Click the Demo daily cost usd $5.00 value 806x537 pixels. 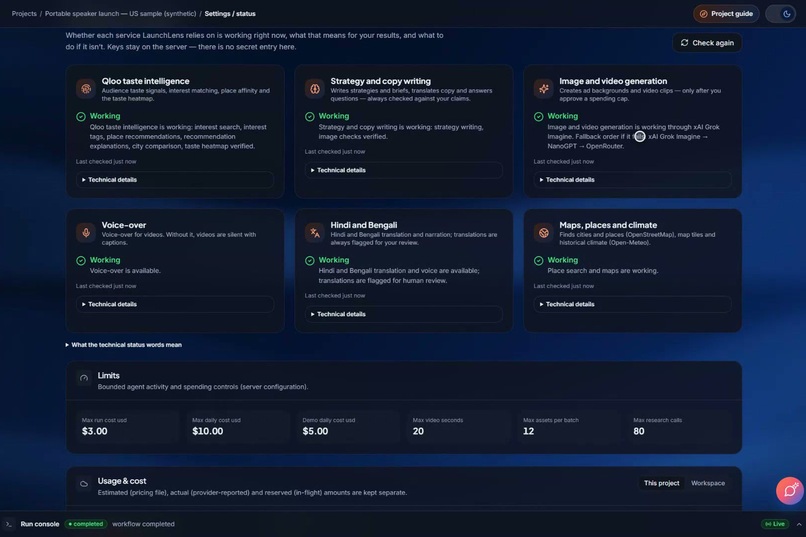pyautogui.click(x=315, y=431)
